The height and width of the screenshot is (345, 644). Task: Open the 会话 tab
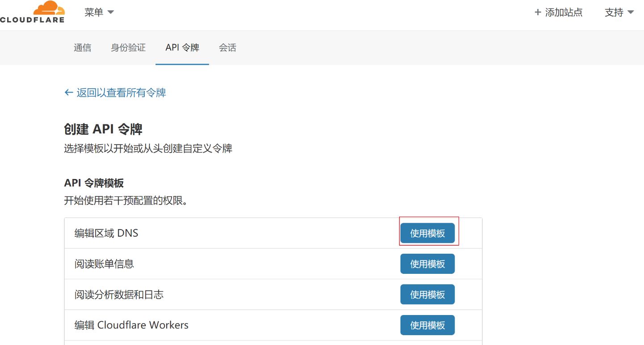(x=227, y=47)
